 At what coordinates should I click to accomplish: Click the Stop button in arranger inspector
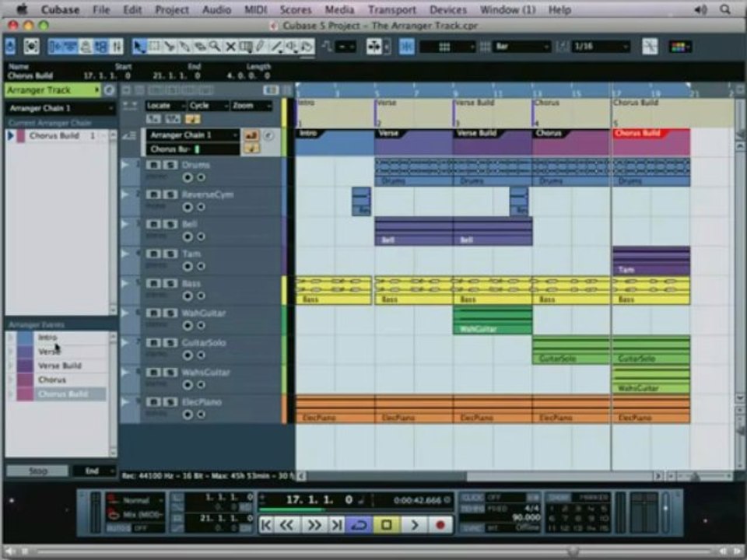click(x=37, y=471)
